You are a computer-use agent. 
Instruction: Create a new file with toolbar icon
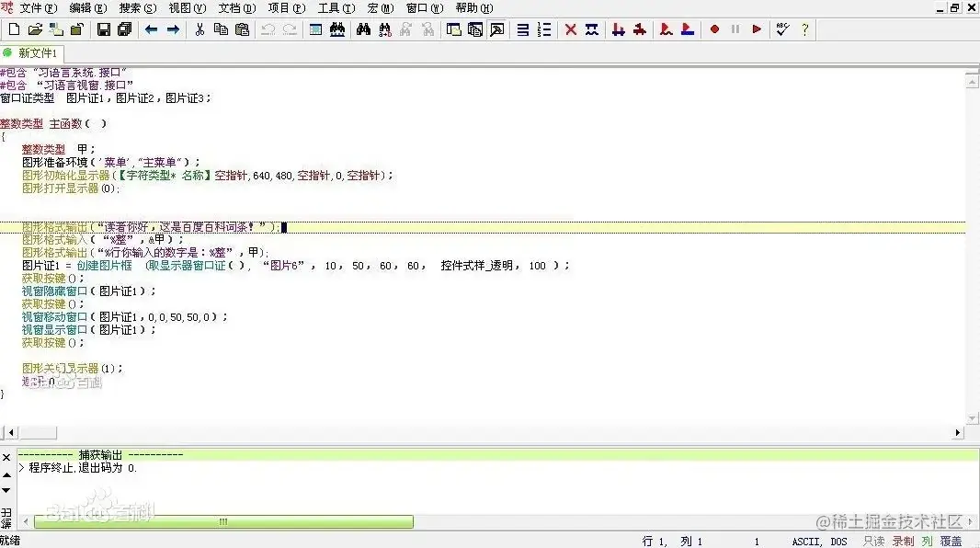14,29
